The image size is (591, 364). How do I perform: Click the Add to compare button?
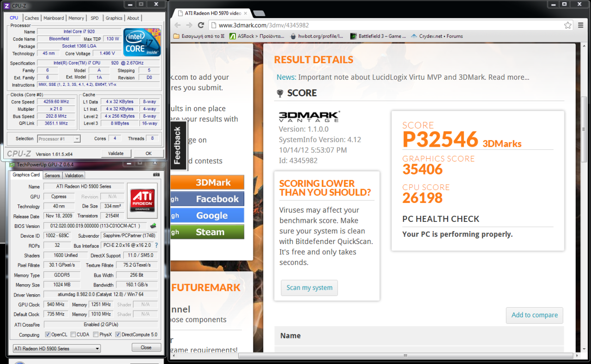click(535, 315)
